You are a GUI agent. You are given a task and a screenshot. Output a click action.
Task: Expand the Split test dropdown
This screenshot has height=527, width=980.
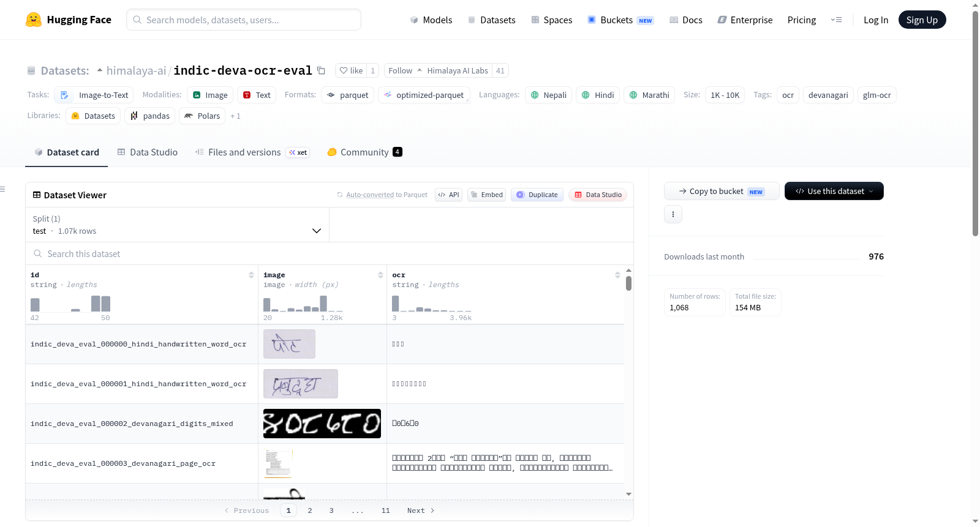177,225
